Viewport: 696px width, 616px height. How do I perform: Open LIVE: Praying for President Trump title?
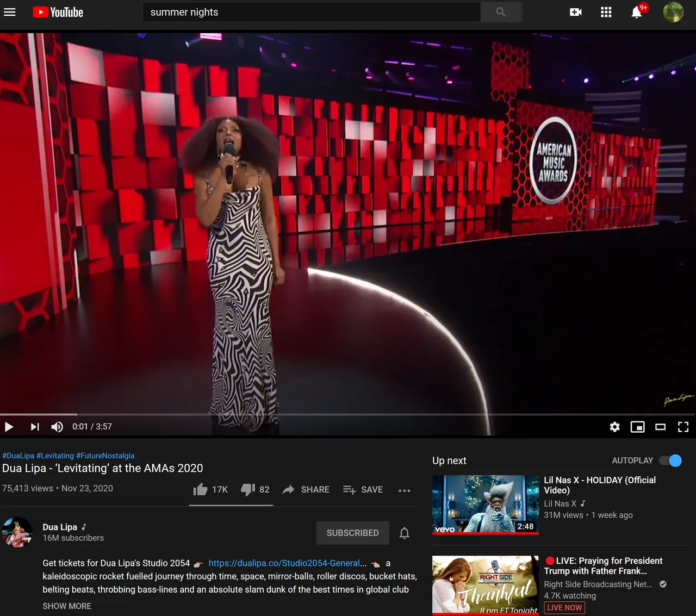coord(604,565)
